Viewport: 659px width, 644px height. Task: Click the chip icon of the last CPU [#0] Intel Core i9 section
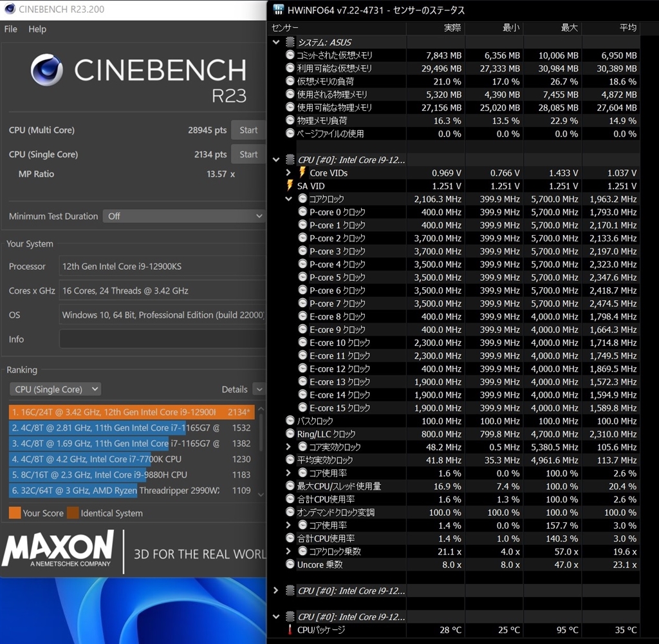click(x=290, y=617)
